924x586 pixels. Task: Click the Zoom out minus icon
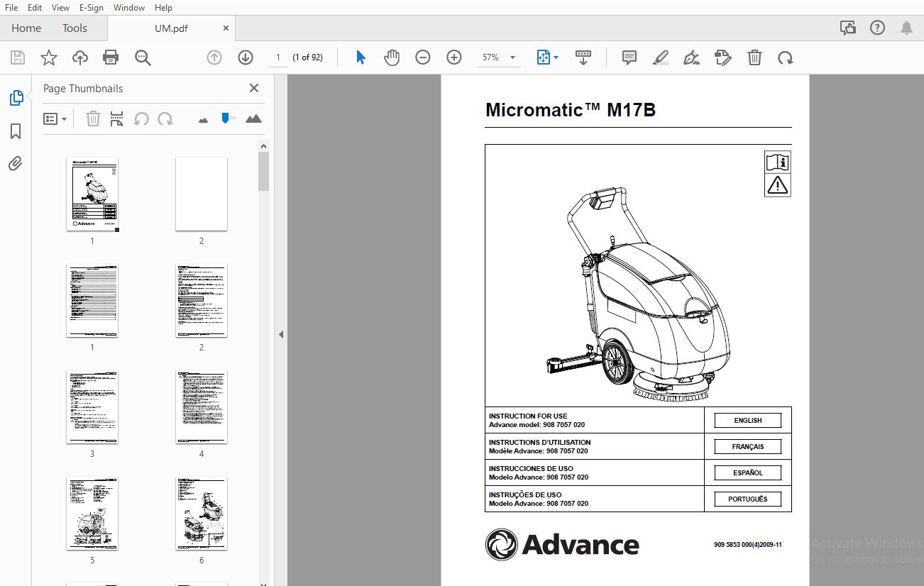click(x=423, y=58)
